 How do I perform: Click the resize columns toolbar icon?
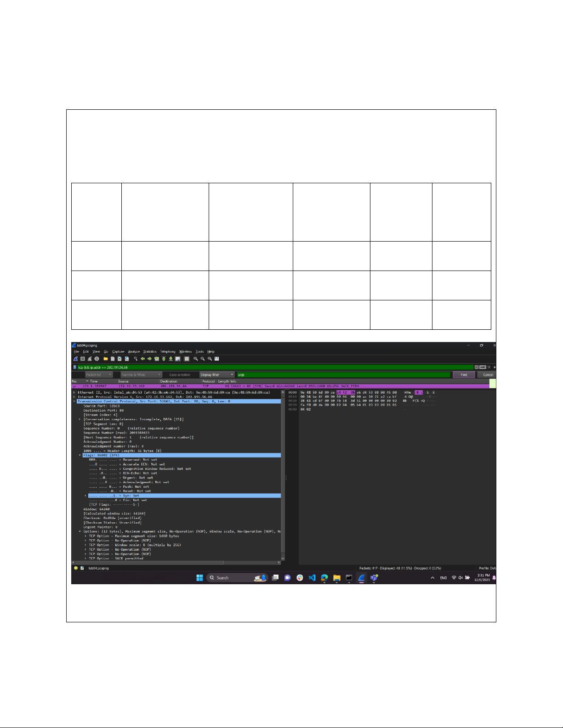pos(217,359)
